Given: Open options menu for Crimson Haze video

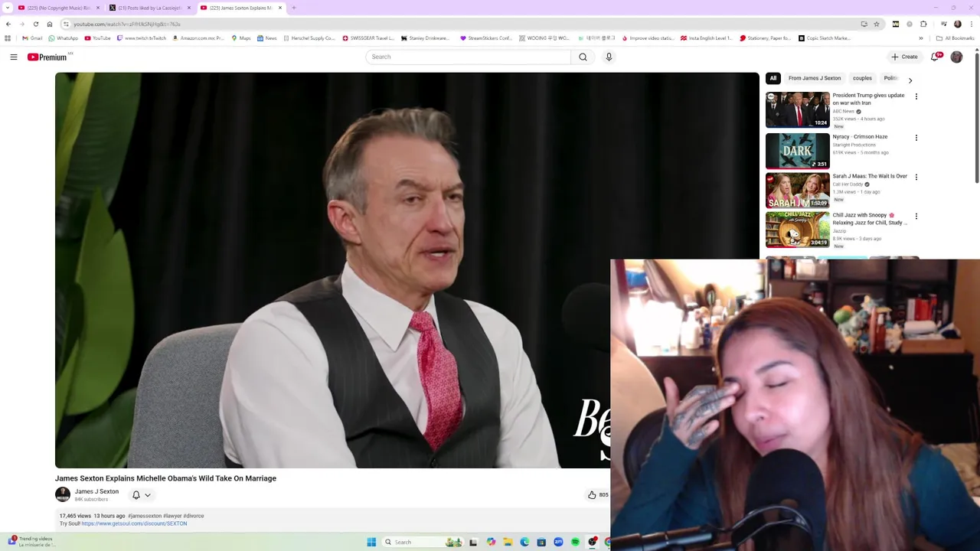Looking at the screenshot, I should click(916, 138).
